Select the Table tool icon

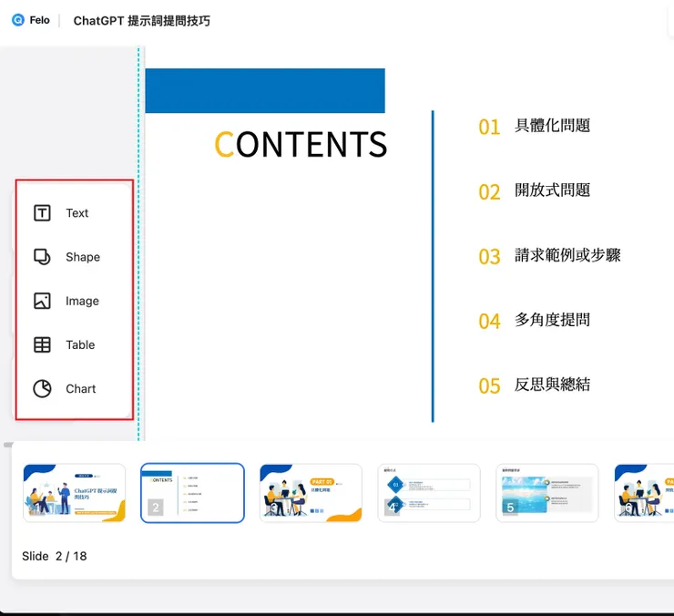click(x=42, y=344)
